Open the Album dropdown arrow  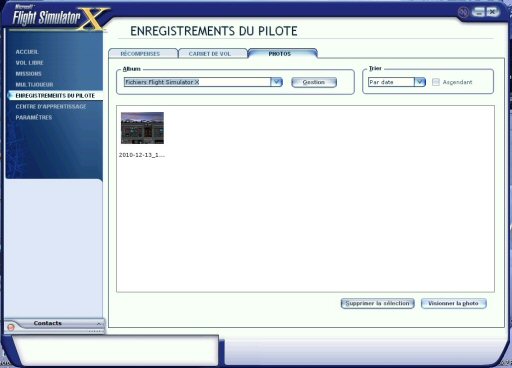[276, 82]
